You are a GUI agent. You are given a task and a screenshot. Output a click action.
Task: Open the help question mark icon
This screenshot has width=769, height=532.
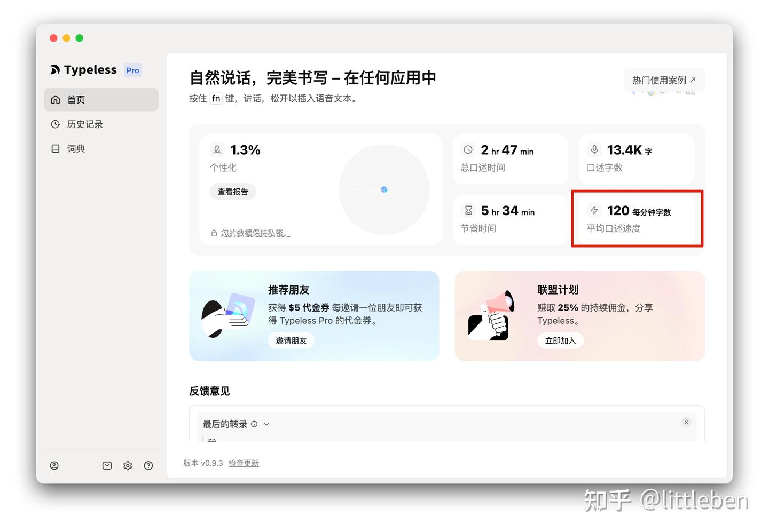pyautogui.click(x=148, y=465)
